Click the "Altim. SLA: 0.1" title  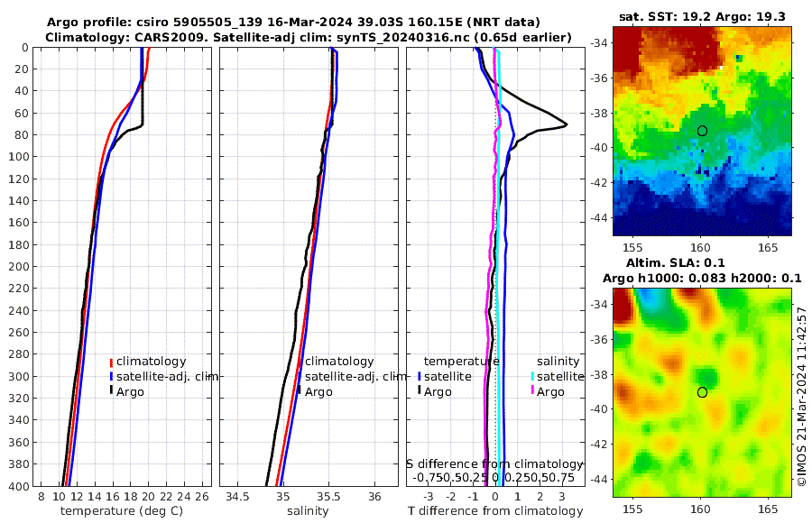(675, 263)
